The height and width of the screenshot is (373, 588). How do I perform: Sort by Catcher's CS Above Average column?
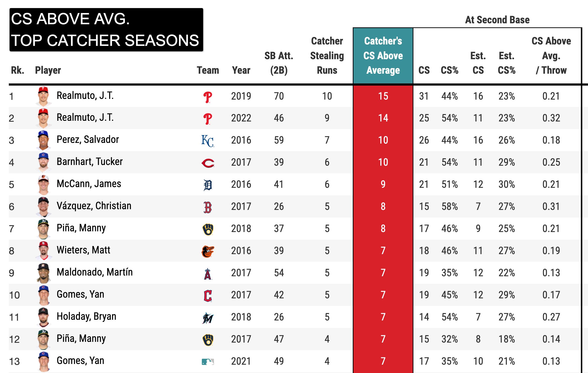(x=383, y=56)
